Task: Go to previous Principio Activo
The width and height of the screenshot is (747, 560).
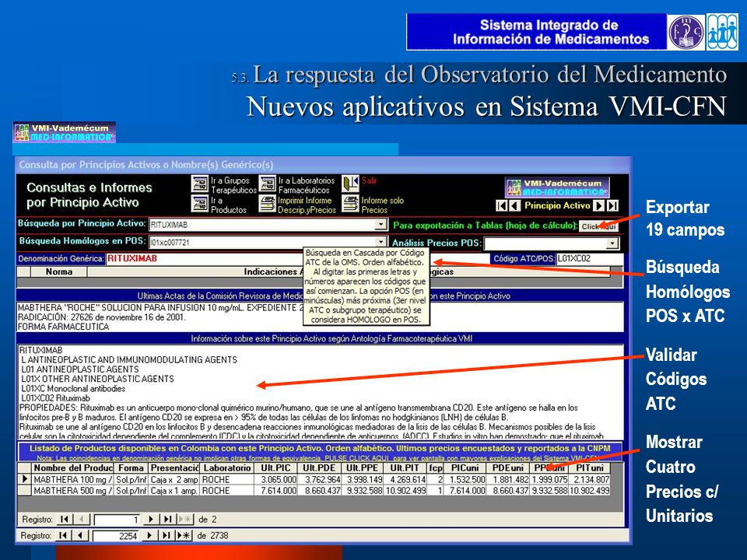Action: click(514, 205)
